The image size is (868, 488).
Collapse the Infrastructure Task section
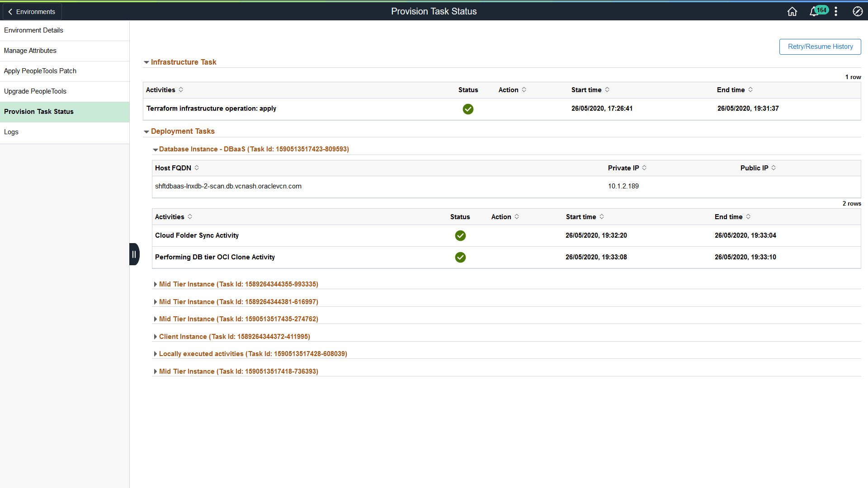pos(146,62)
